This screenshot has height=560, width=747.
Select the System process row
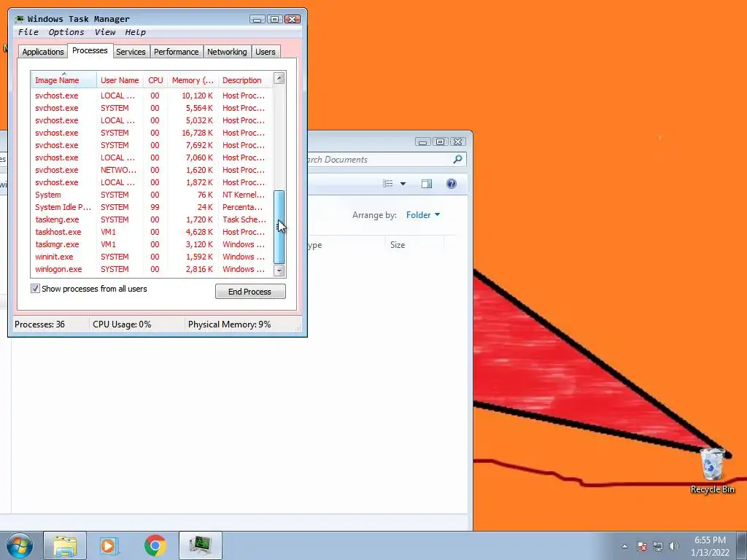click(x=152, y=195)
